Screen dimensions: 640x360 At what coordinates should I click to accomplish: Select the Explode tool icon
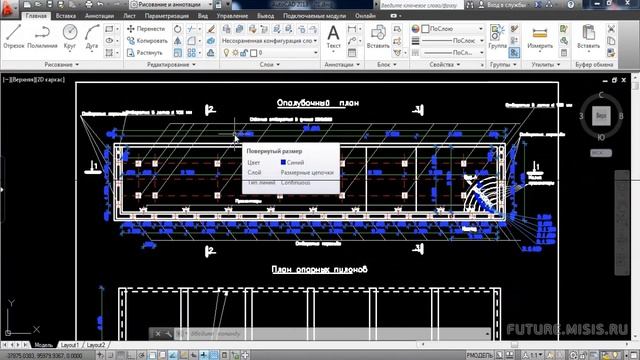pyautogui.click(x=211, y=41)
